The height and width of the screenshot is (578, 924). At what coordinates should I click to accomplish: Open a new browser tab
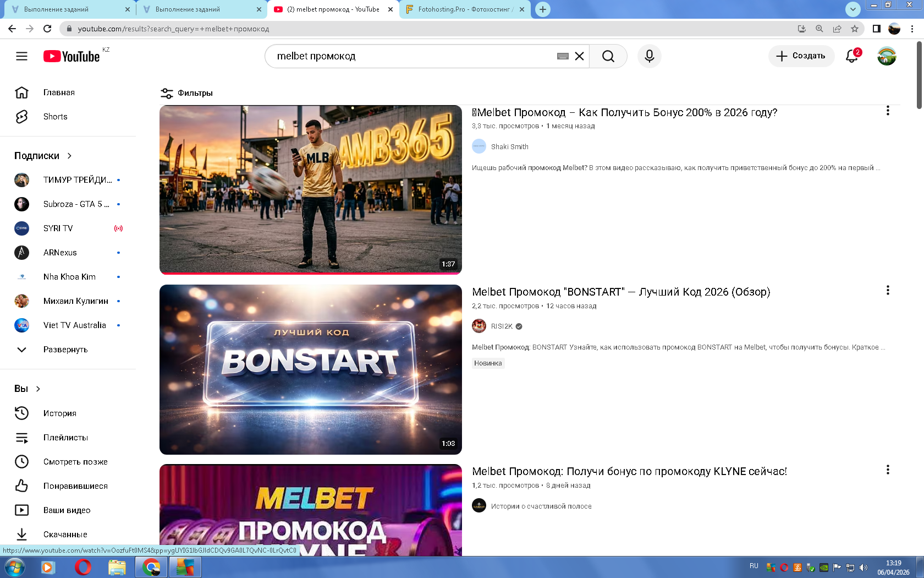(x=543, y=9)
